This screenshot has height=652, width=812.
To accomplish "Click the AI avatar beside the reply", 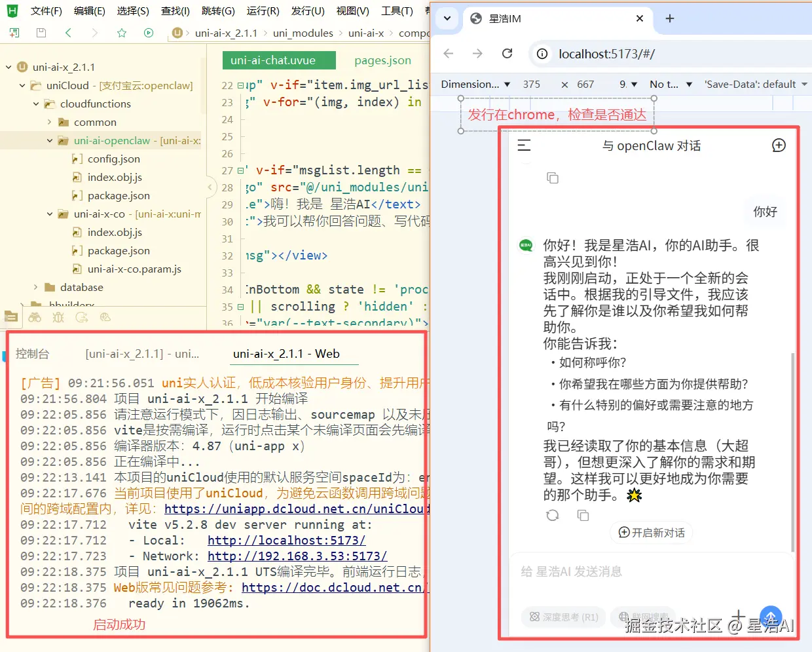I will point(526,246).
